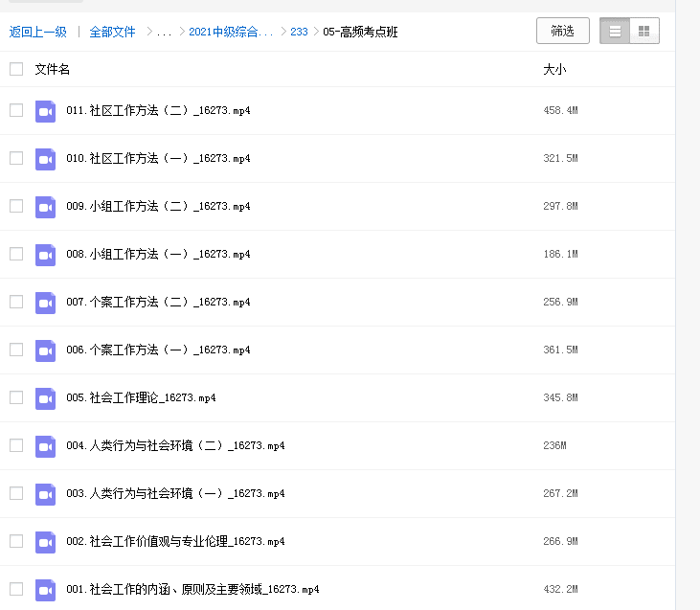This screenshot has height=610, width=700.
Task: Open file 010.社区工作方法（一）_16273.mp4
Action: point(158,158)
